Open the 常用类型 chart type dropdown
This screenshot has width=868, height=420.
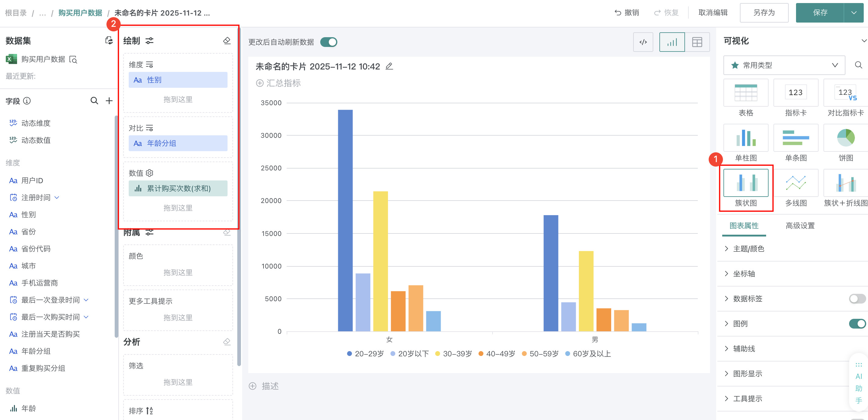tap(784, 65)
